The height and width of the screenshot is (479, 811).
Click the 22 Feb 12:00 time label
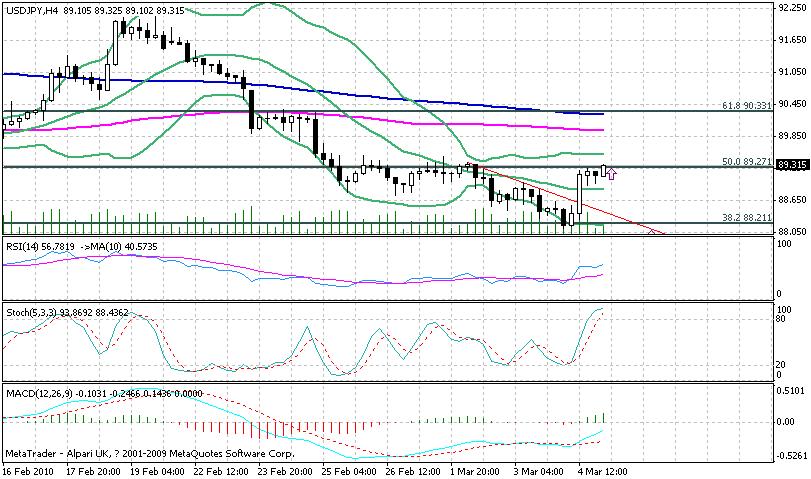[x=221, y=472]
